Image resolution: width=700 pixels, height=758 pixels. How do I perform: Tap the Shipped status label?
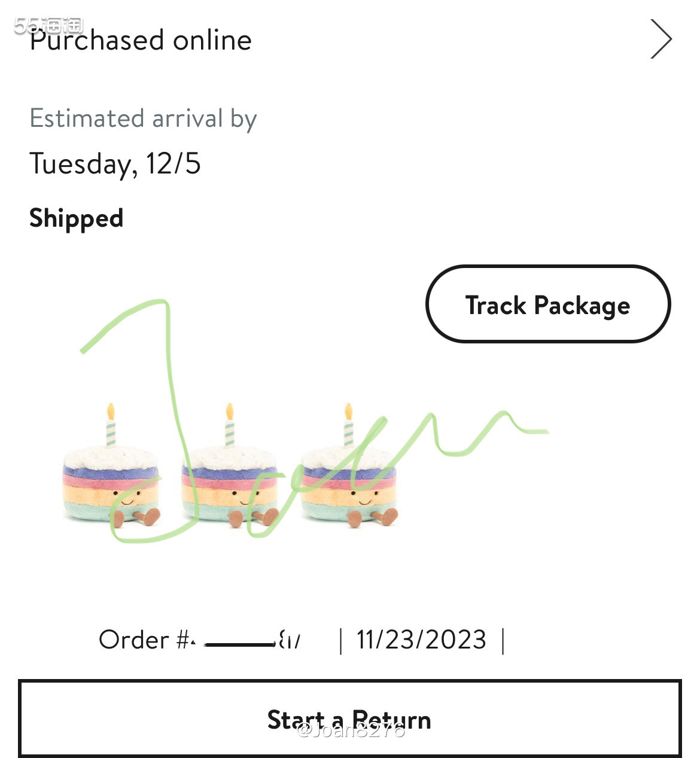pos(77,219)
